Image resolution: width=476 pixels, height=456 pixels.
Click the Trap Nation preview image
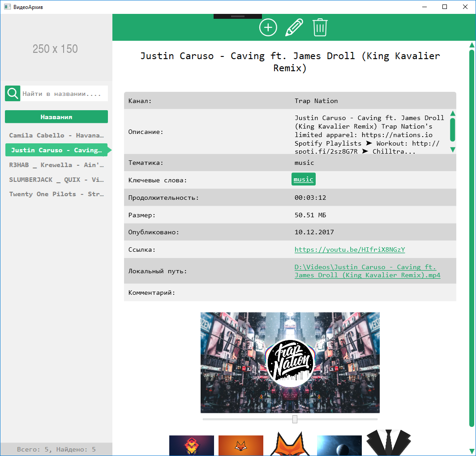pos(290,363)
